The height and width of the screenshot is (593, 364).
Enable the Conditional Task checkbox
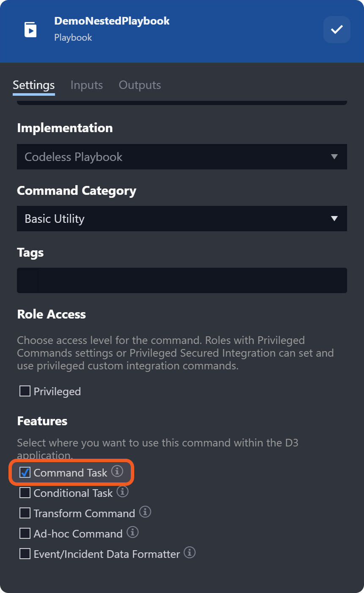coord(25,493)
